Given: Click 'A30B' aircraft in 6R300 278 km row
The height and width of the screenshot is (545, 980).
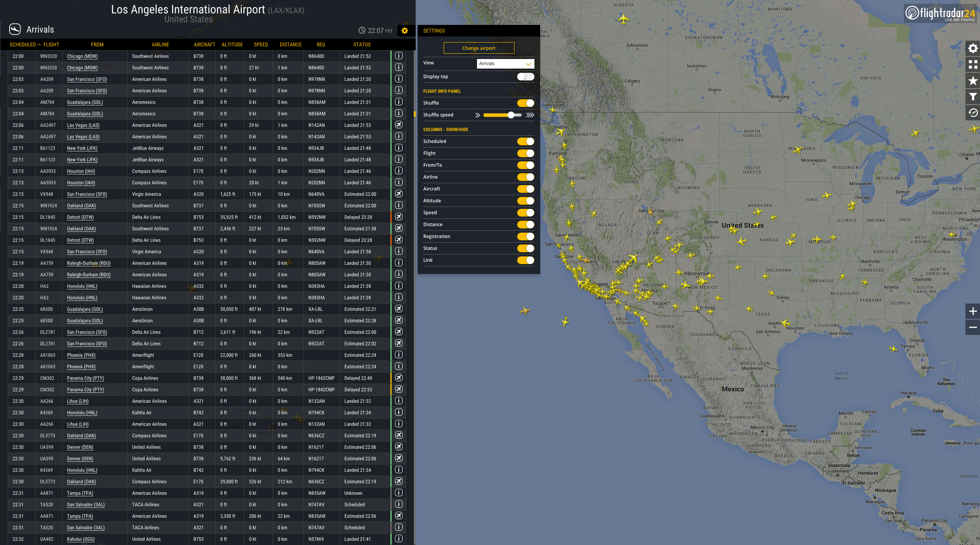Looking at the screenshot, I should (198, 309).
